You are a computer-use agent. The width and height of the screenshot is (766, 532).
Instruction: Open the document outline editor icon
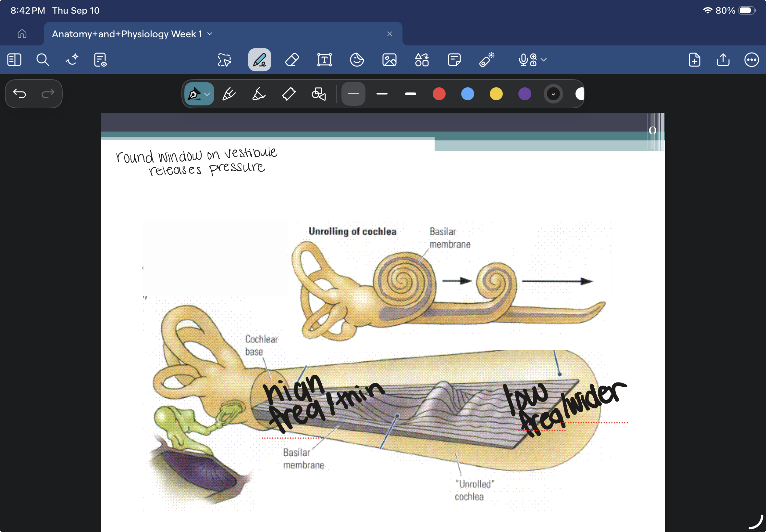coord(100,60)
